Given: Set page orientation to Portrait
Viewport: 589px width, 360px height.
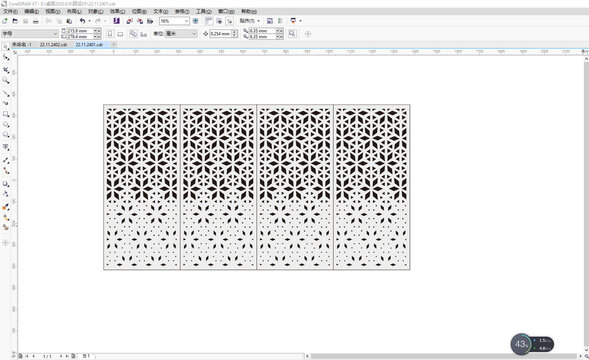Looking at the screenshot, I should coord(110,34).
